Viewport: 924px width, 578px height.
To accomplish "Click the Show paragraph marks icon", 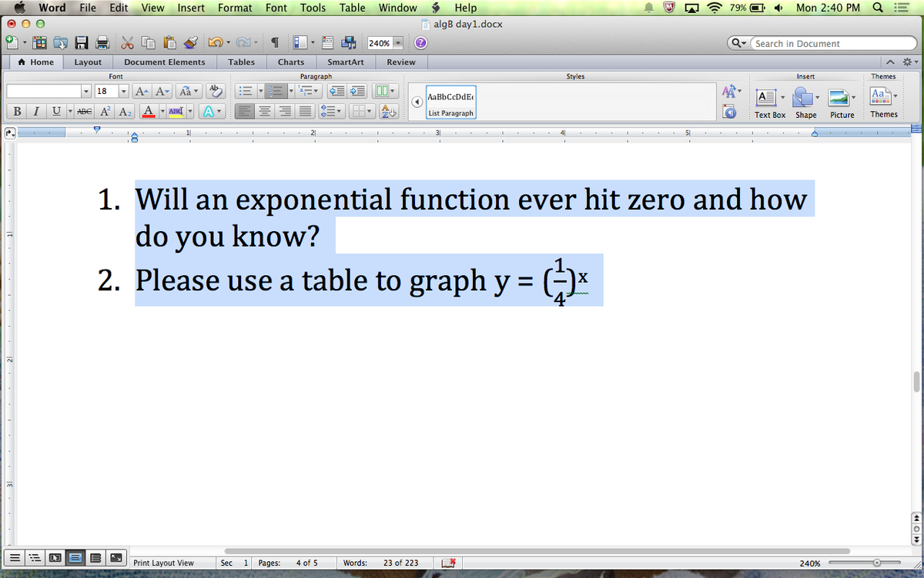I will [x=275, y=43].
